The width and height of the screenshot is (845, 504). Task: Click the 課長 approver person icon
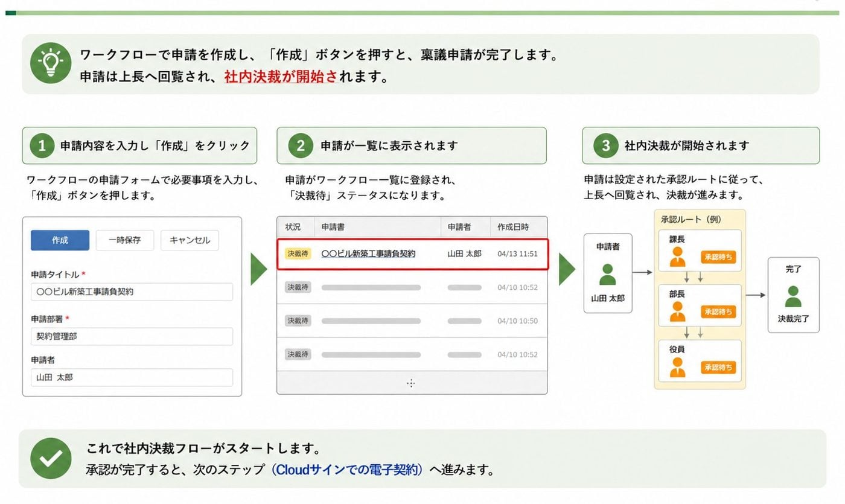pos(678,257)
